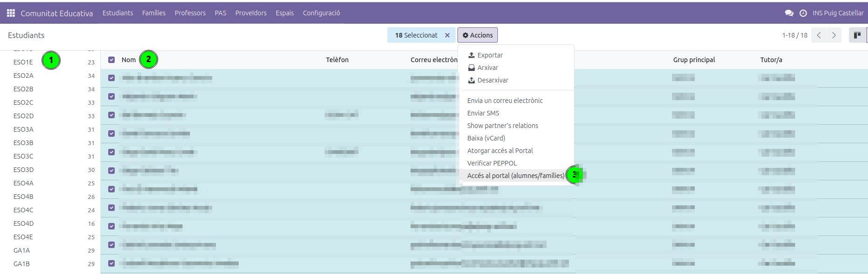The height and width of the screenshot is (274, 868).
Task: Open the Famílies top menu
Action: [154, 13]
